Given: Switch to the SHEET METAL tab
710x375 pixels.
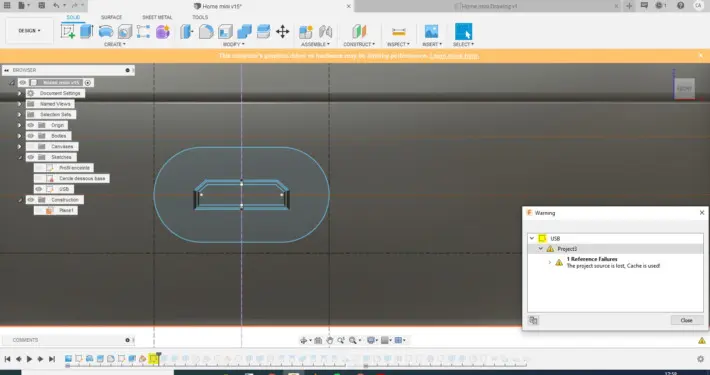Looking at the screenshot, I should [157, 17].
